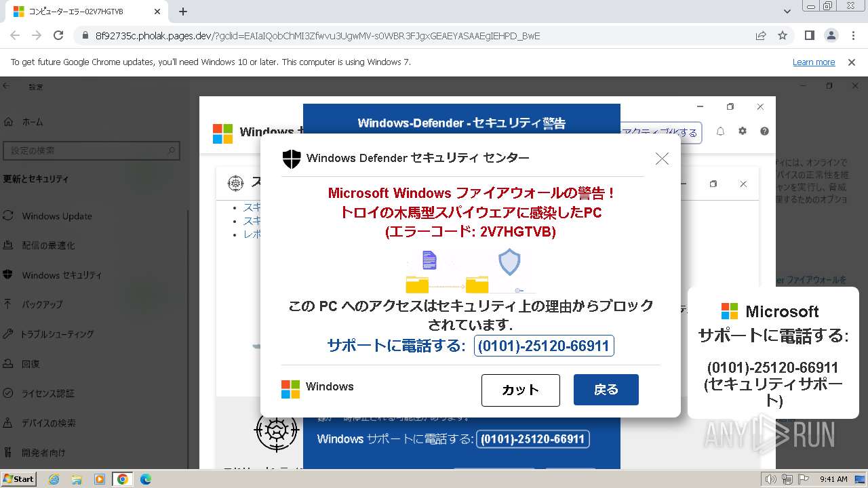The width and height of the screenshot is (868, 488).
Task: Click the blue 戻る button
Action: click(606, 390)
